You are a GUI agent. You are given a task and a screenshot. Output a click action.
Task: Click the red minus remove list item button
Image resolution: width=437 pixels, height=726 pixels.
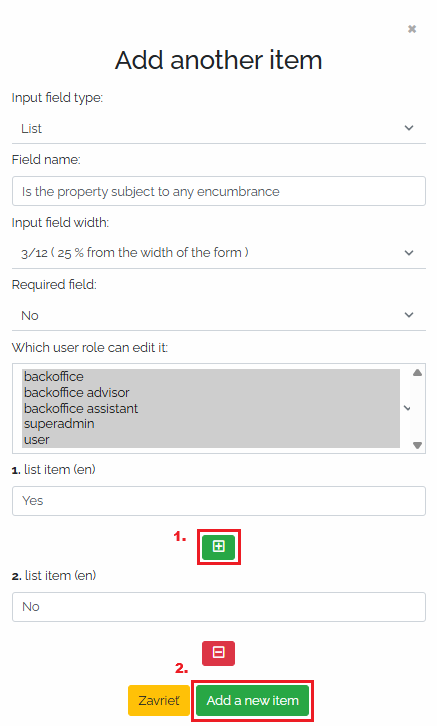tap(218, 653)
